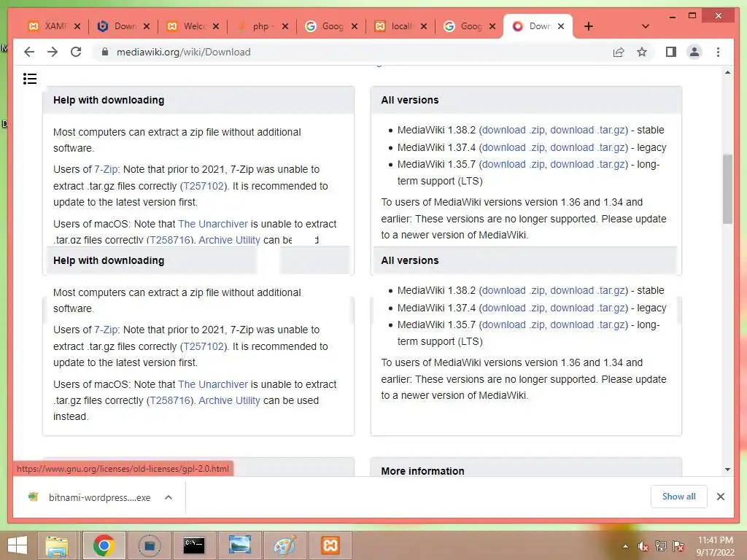The height and width of the screenshot is (560, 747).
Task: Switch to the php tab
Action: pyautogui.click(x=261, y=26)
